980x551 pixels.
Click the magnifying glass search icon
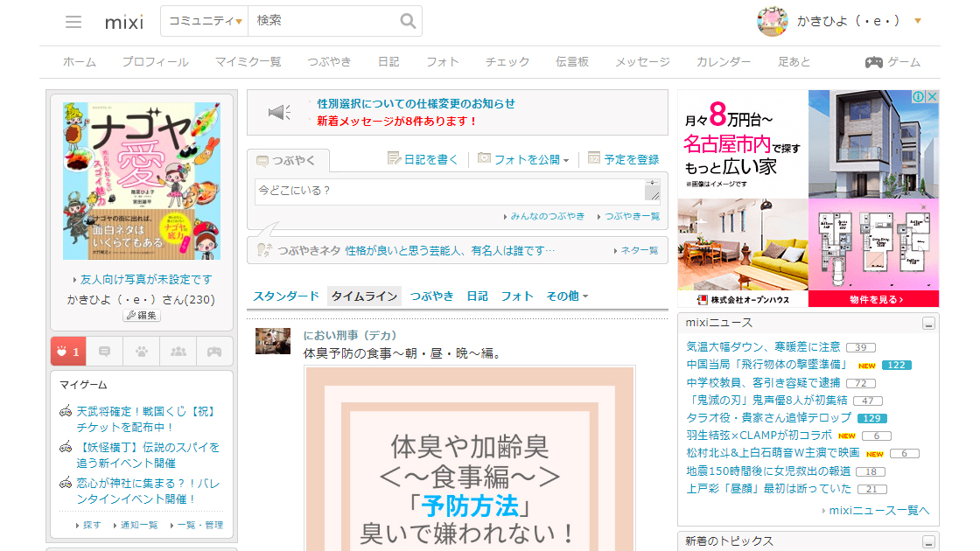pos(408,21)
